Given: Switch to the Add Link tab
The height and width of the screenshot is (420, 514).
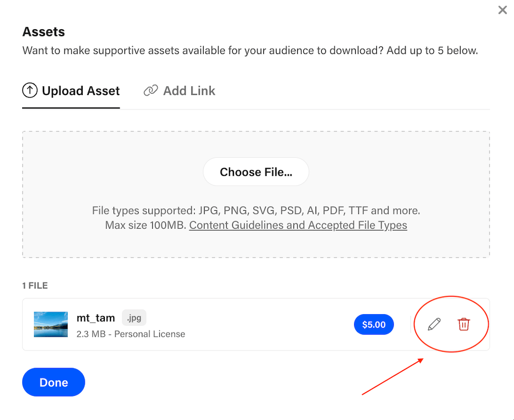Looking at the screenshot, I should 189,90.
